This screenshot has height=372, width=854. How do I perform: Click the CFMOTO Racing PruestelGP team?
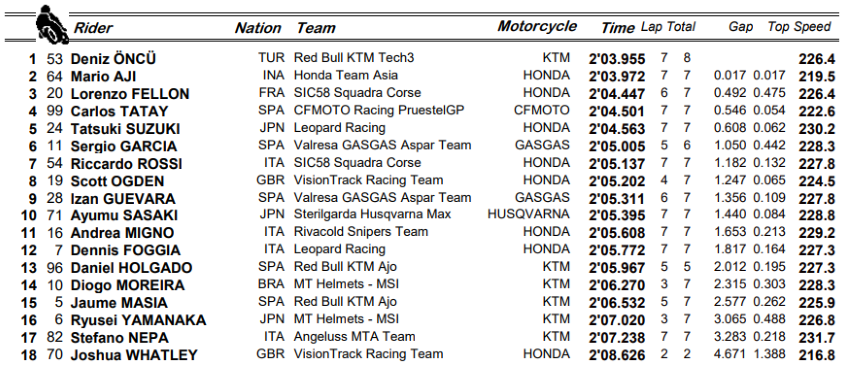pos(379,110)
